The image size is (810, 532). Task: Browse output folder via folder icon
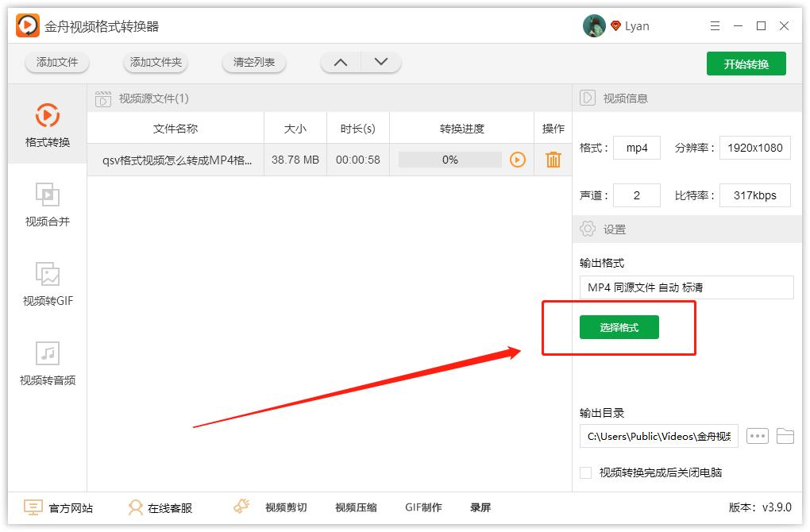pyautogui.click(x=784, y=435)
